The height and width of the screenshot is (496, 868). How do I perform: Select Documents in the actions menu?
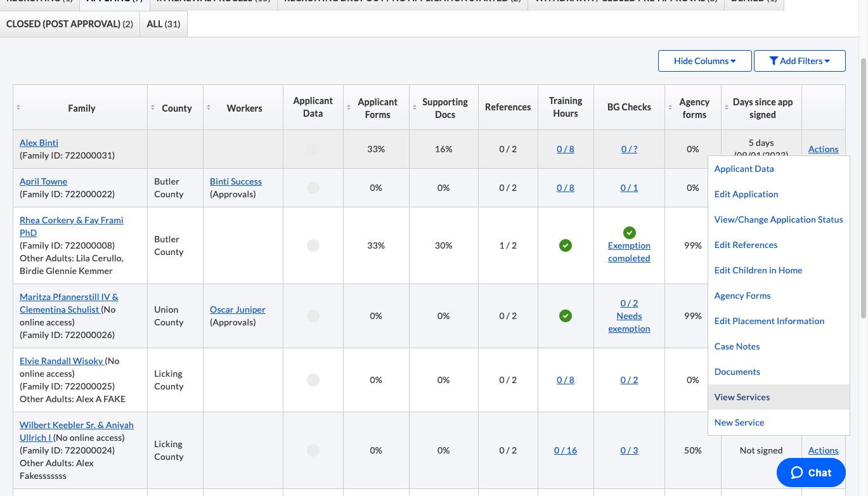tap(779, 372)
